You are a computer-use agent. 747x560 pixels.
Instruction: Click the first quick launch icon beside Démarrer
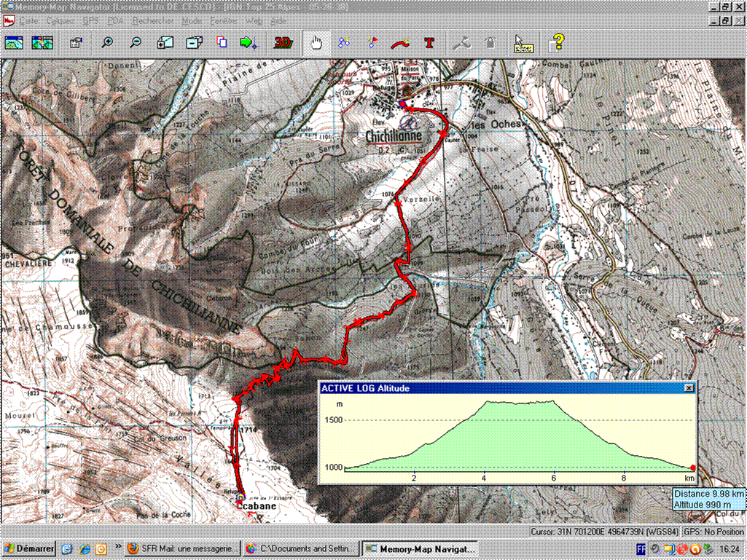point(67,549)
